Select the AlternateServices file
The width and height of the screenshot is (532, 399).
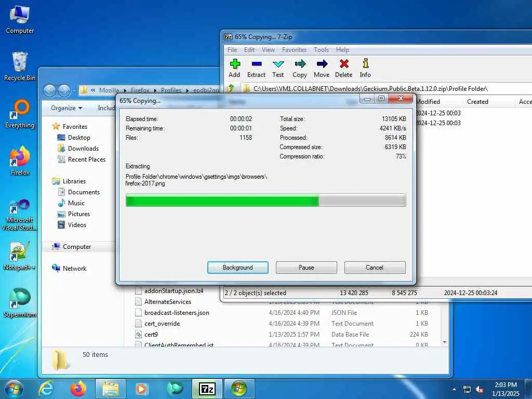pyautogui.click(x=168, y=302)
